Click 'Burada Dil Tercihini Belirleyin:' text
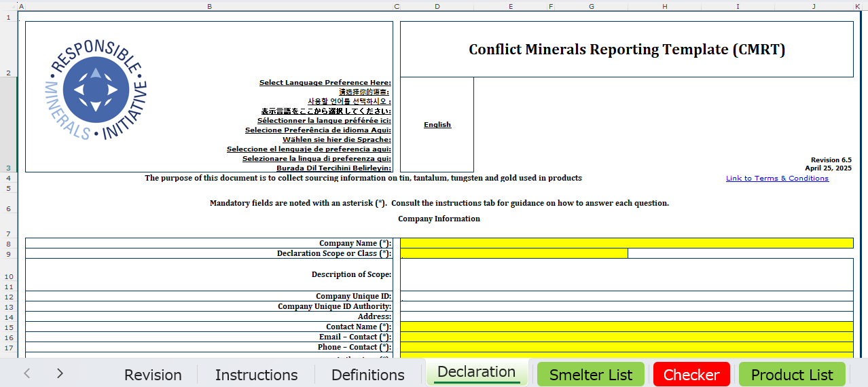Viewport: 868px width, 387px height. [333, 168]
